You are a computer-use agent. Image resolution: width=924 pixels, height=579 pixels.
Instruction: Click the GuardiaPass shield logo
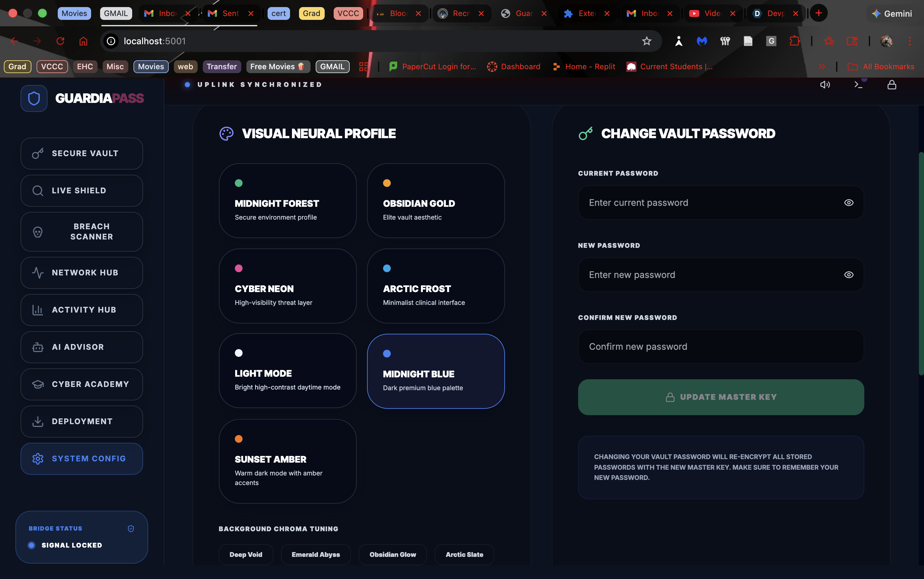click(x=34, y=98)
